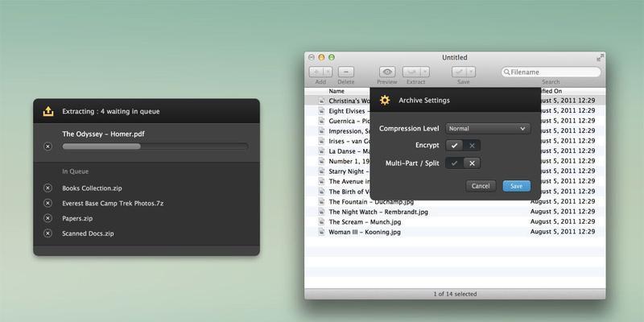Open the Compression Level dropdown
This screenshot has width=644, height=322.
(x=487, y=128)
